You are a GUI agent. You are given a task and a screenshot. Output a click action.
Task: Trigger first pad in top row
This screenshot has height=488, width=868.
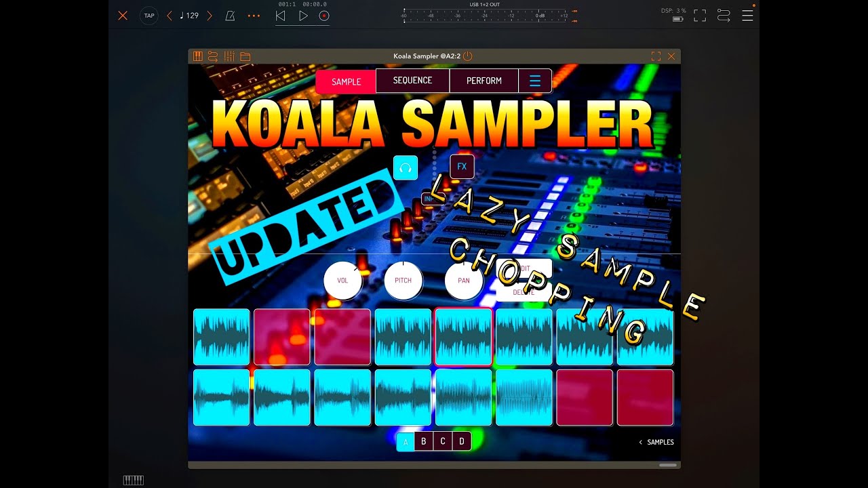tap(222, 338)
